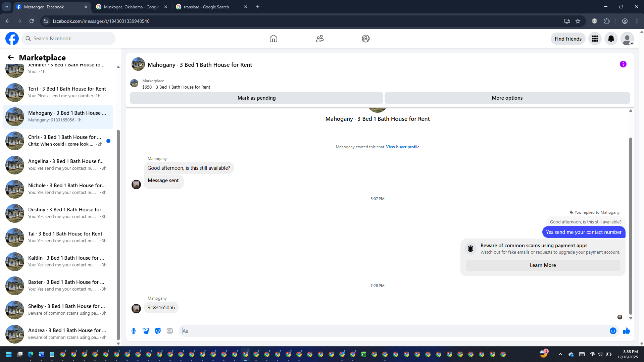Choose a GIF
Viewport: 644px width, 362px height.
(170, 331)
